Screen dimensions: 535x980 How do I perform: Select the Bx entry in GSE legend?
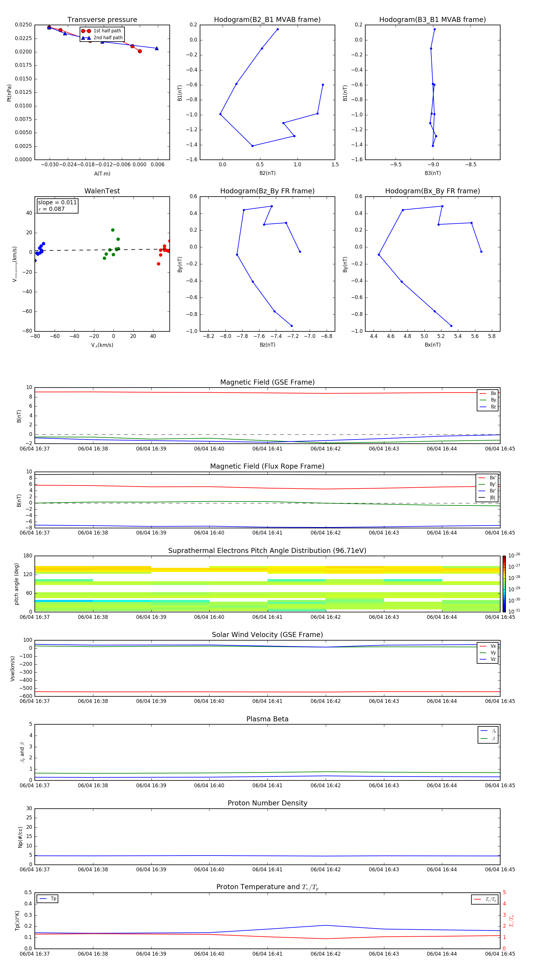pos(488,393)
